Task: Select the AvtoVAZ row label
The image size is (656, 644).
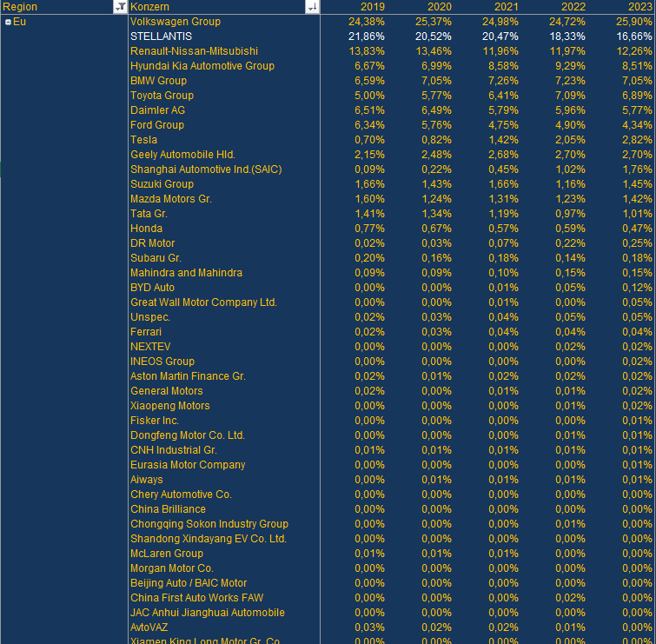Action: pos(149,627)
